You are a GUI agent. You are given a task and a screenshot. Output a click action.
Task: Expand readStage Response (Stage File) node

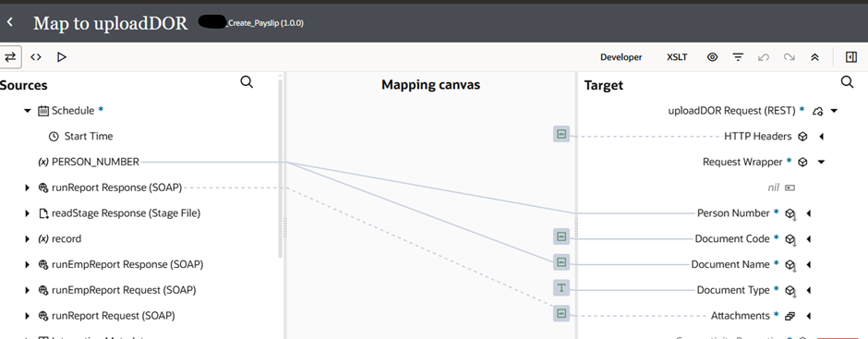[x=27, y=213]
